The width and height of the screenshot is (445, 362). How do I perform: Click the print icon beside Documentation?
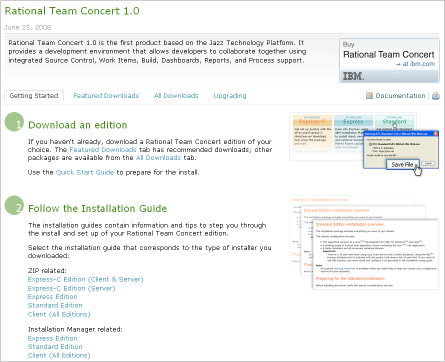[436, 96]
